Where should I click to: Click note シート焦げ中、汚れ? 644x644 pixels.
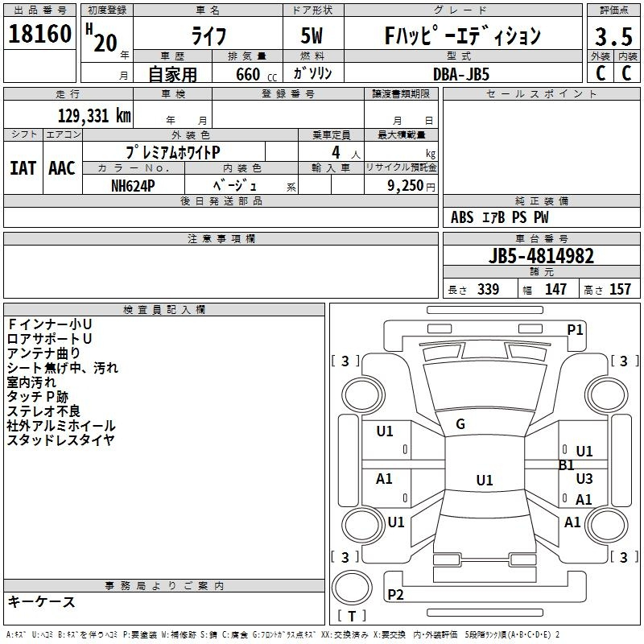[x=63, y=368]
